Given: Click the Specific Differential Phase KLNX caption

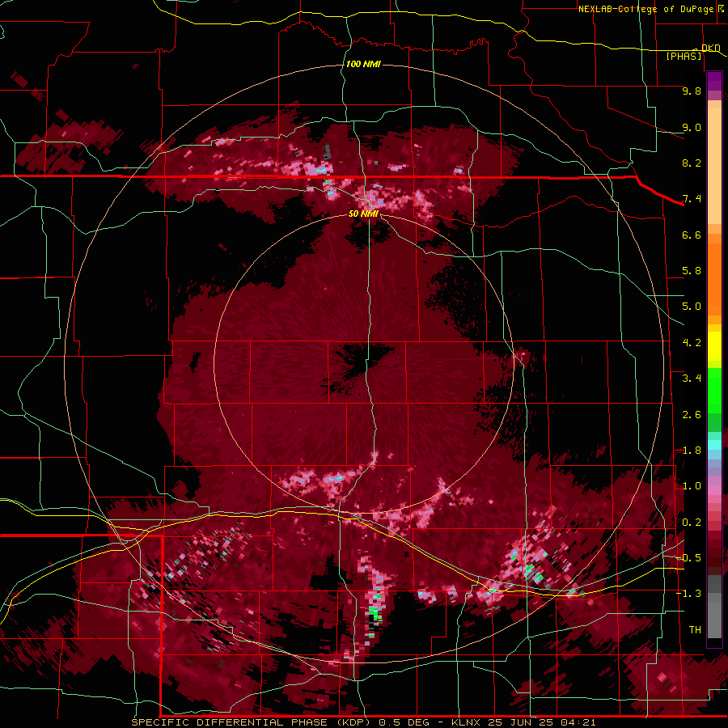Looking at the screenshot, I should (x=363, y=722).
